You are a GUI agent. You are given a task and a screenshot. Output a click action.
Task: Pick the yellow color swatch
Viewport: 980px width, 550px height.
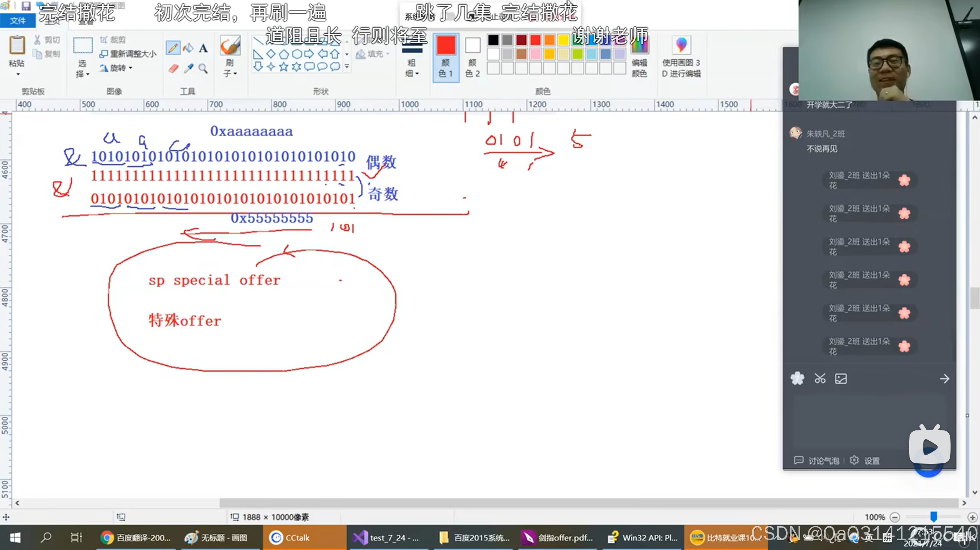[563, 40]
